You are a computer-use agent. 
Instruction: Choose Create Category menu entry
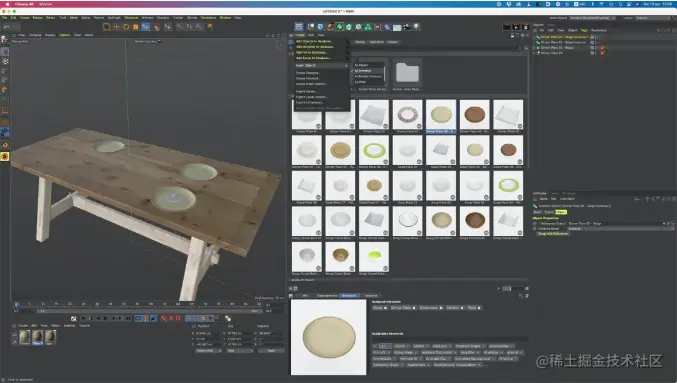308,73
